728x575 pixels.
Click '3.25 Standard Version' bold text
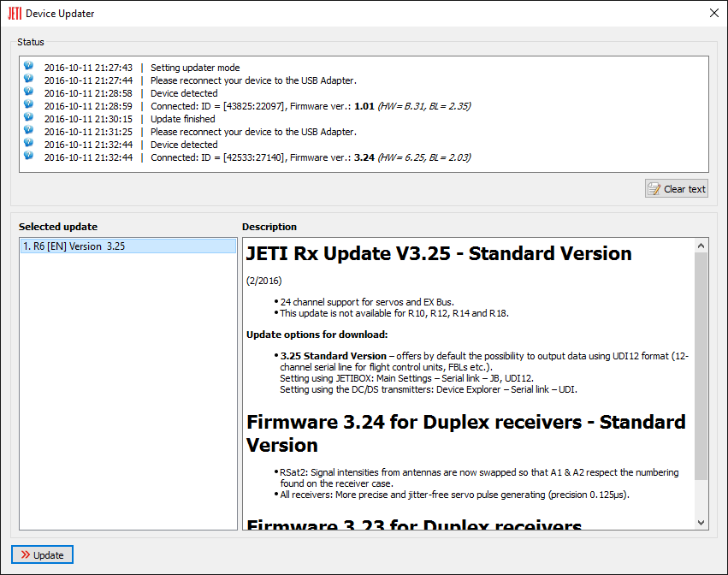tap(334, 356)
